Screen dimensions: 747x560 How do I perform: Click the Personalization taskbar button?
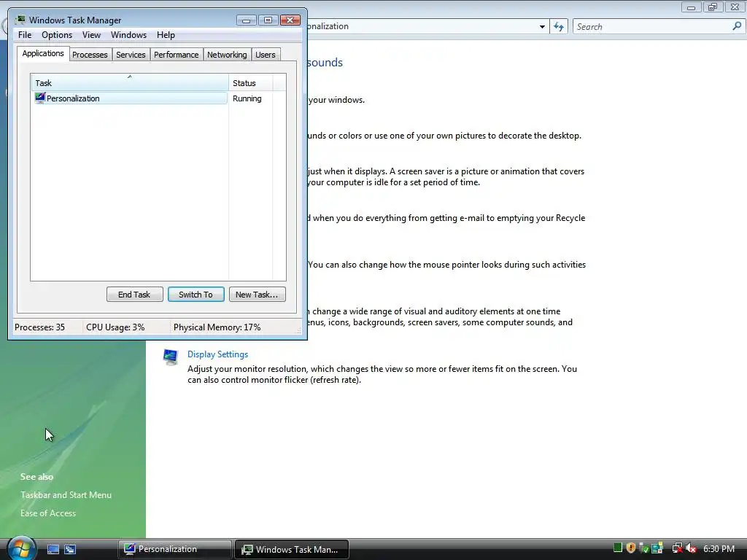pos(174,549)
